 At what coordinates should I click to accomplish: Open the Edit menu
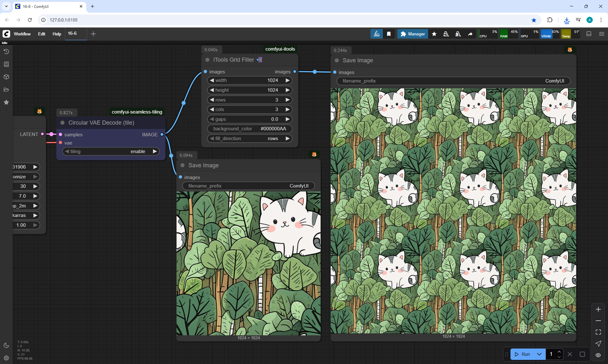(x=41, y=34)
